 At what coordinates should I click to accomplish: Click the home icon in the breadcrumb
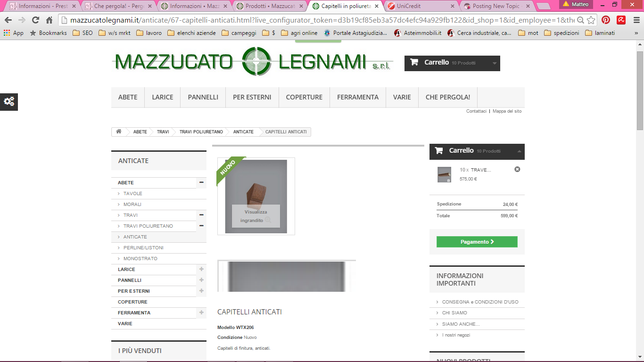pyautogui.click(x=119, y=132)
